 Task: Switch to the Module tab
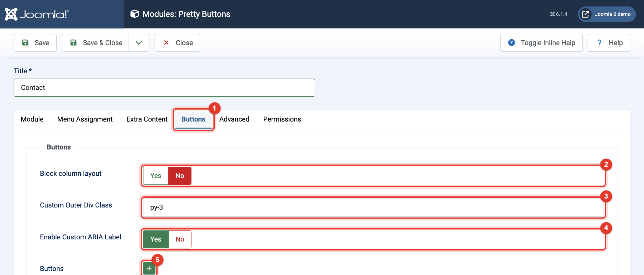click(32, 119)
